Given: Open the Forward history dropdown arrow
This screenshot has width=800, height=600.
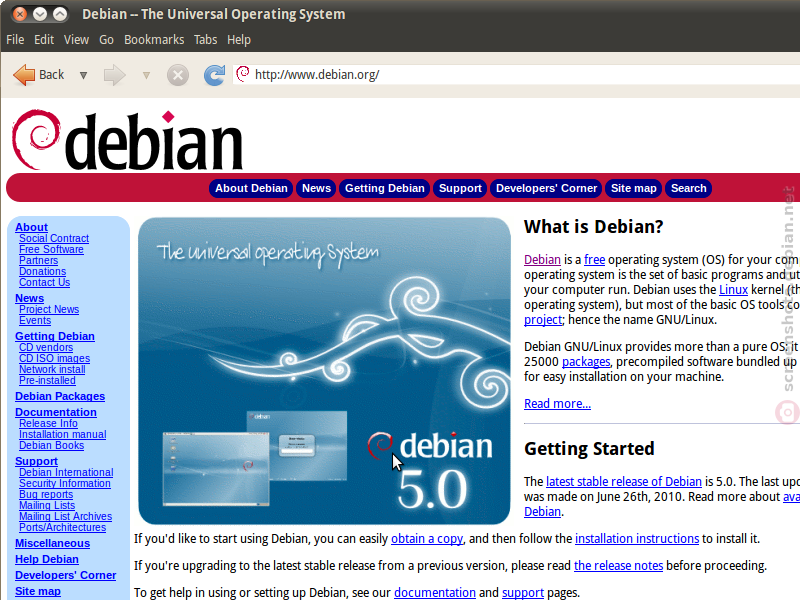Looking at the screenshot, I should (x=146, y=76).
